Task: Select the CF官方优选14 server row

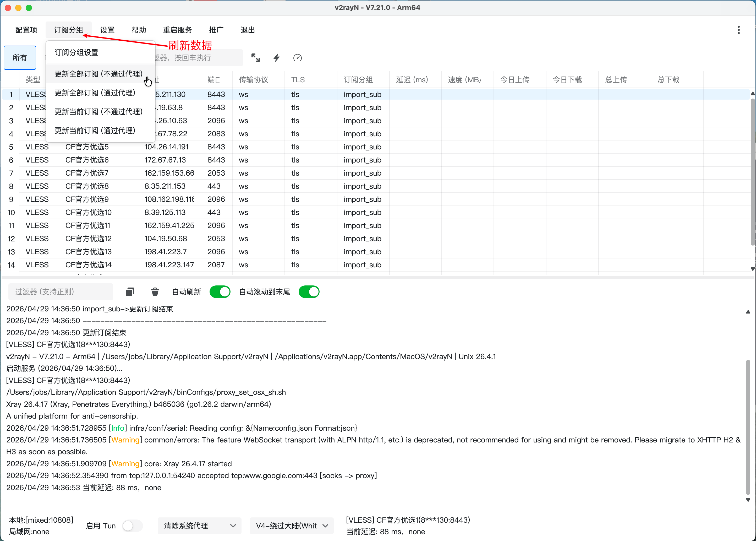Action: coord(376,265)
